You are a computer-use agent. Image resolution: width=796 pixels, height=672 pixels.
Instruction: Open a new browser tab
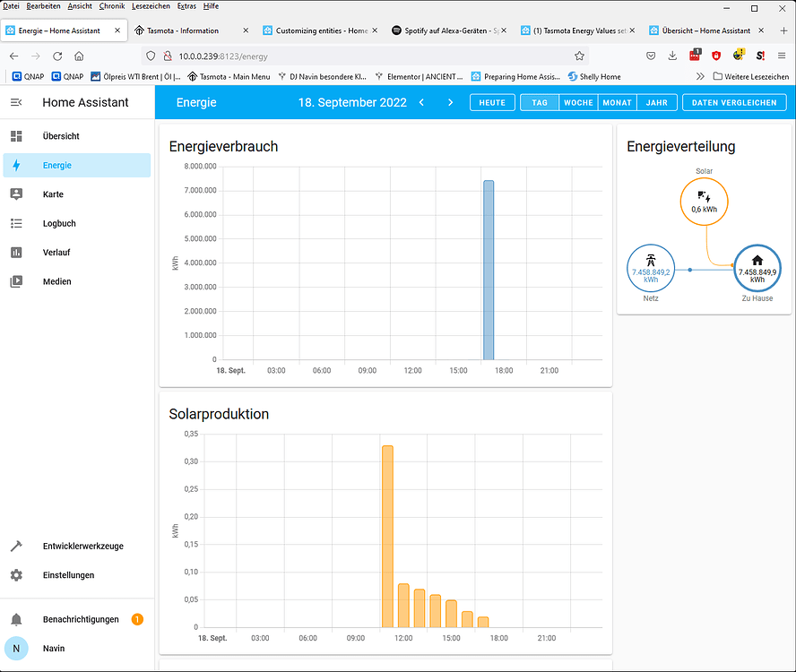coord(783,30)
